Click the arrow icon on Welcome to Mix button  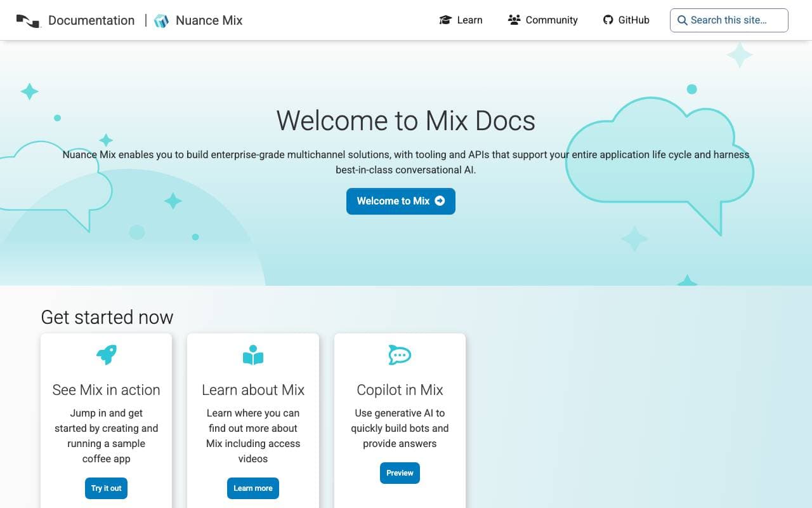440,201
